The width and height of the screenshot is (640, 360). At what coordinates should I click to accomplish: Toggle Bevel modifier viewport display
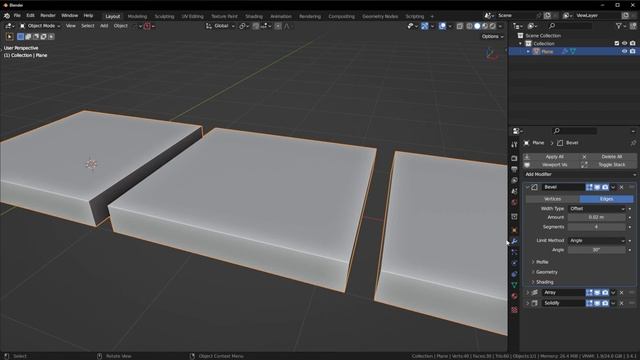pos(597,187)
